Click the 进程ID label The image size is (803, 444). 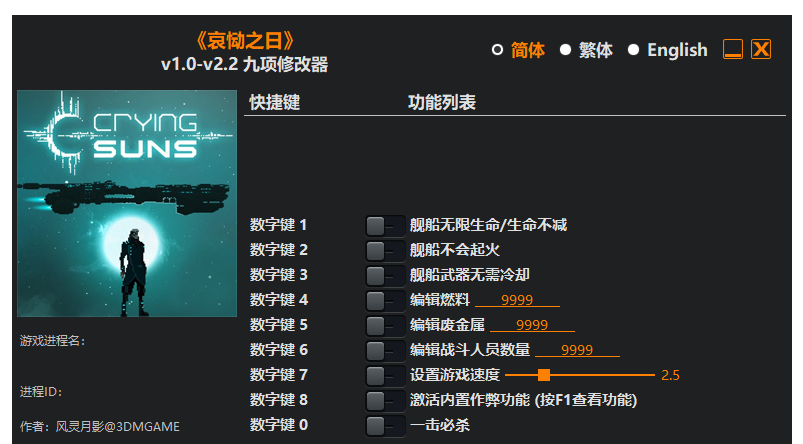41,392
